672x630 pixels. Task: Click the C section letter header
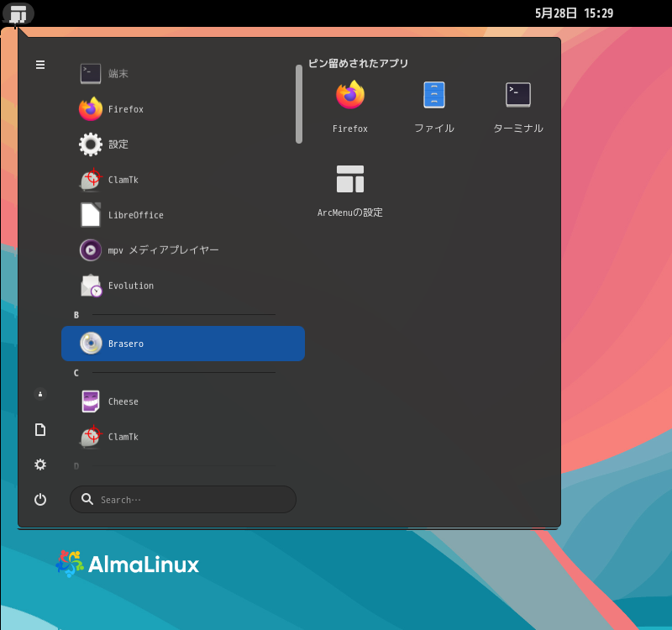pyautogui.click(x=76, y=373)
